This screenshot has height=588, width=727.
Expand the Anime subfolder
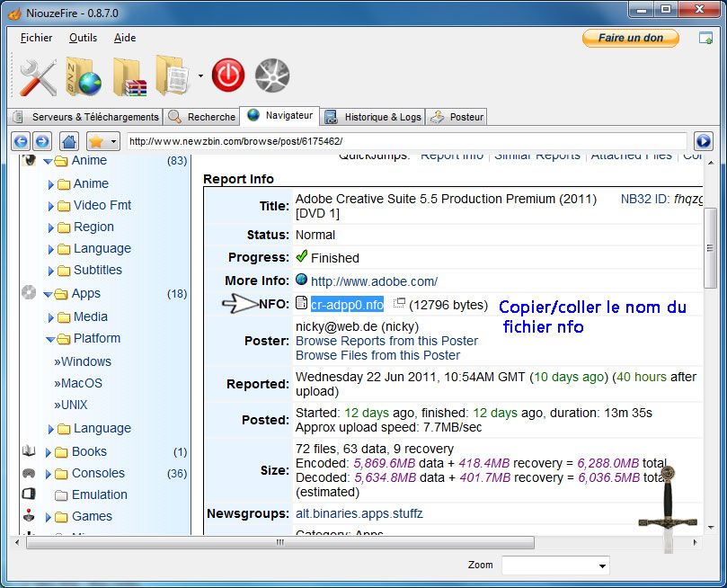tap(51, 184)
